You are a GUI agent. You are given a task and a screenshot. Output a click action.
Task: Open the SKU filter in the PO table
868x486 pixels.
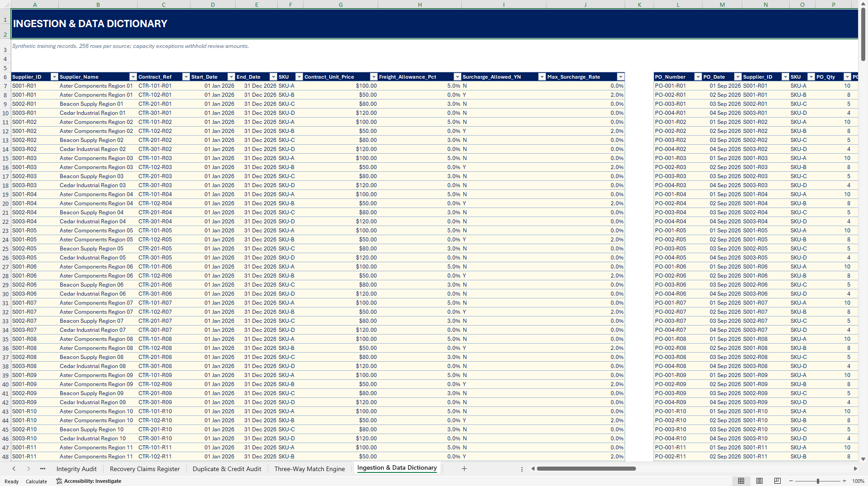811,77
